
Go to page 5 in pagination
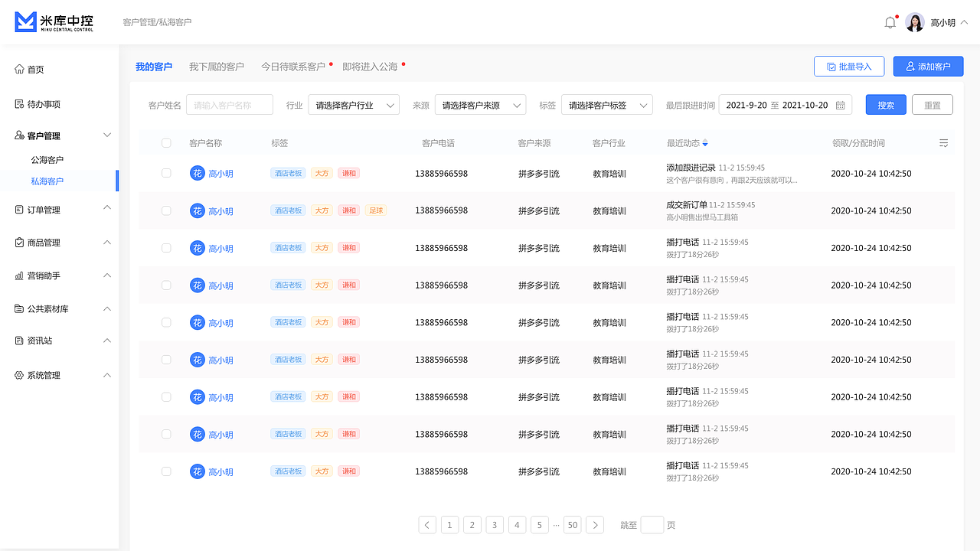click(539, 525)
